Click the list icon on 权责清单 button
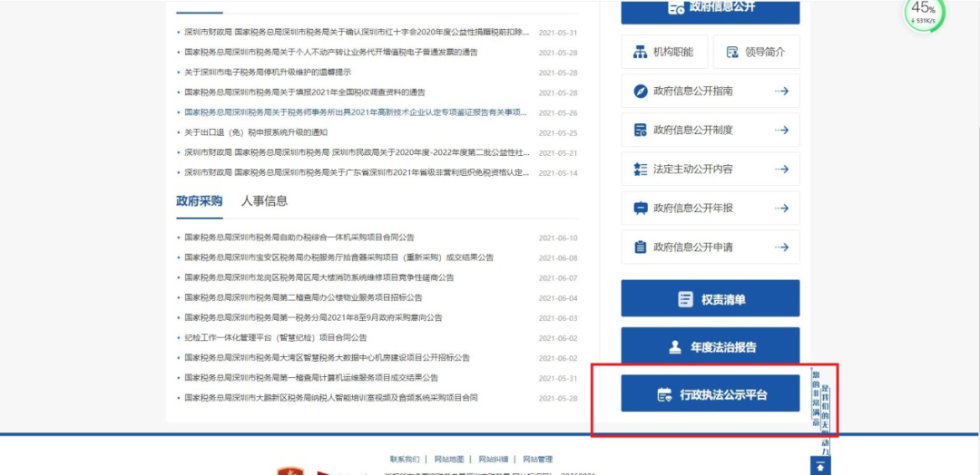Image resolution: width=980 pixels, height=475 pixels. tap(686, 300)
